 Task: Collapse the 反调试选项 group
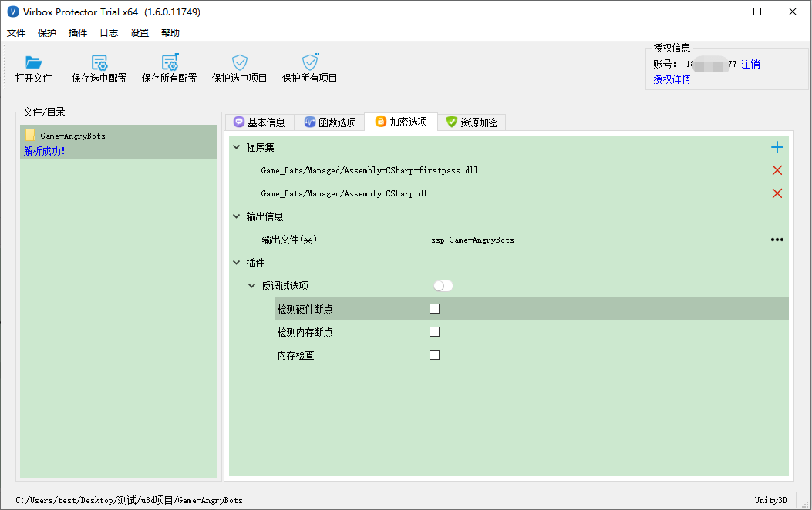coord(251,286)
